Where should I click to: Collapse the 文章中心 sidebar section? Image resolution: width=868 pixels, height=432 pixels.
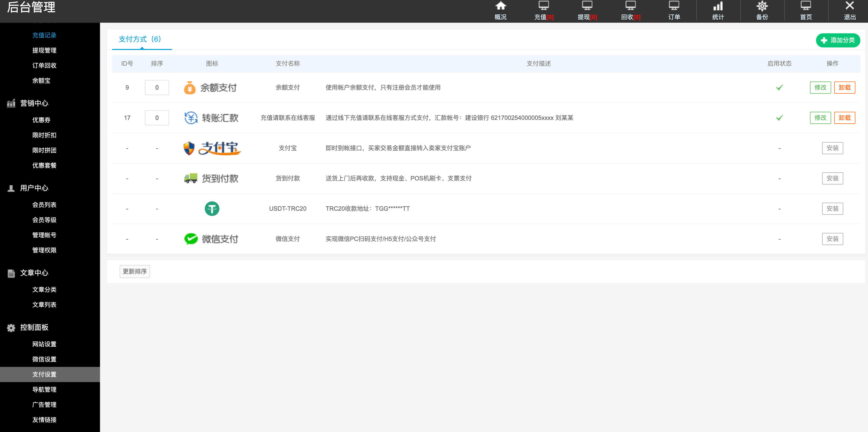coord(34,273)
